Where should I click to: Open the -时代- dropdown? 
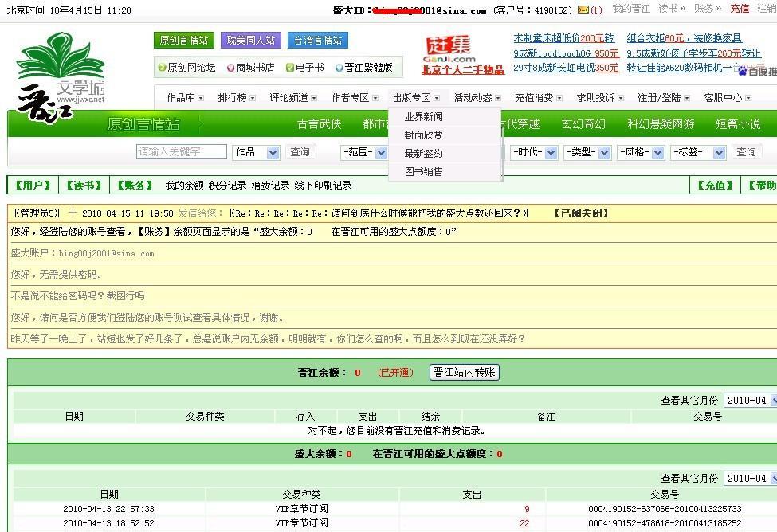tap(534, 152)
